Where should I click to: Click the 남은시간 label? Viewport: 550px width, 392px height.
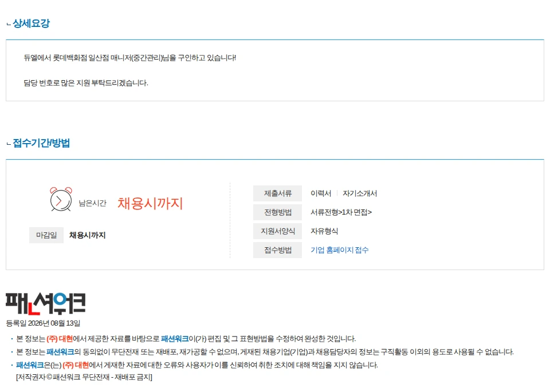click(x=92, y=203)
